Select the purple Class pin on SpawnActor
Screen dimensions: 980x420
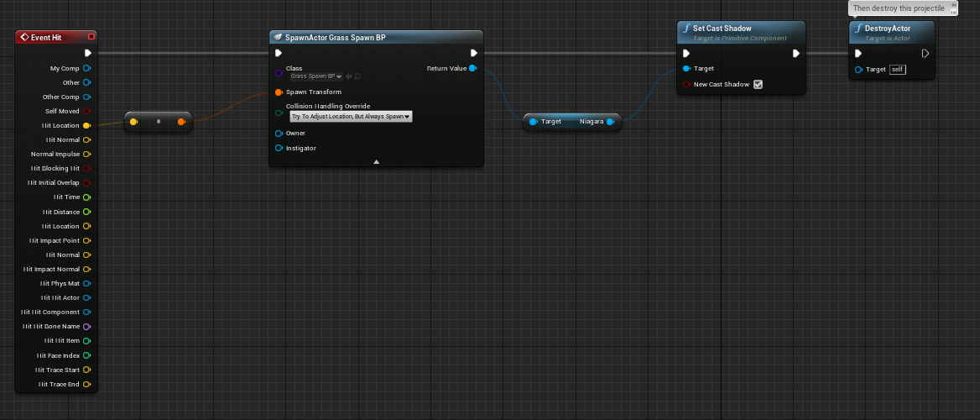[279, 73]
